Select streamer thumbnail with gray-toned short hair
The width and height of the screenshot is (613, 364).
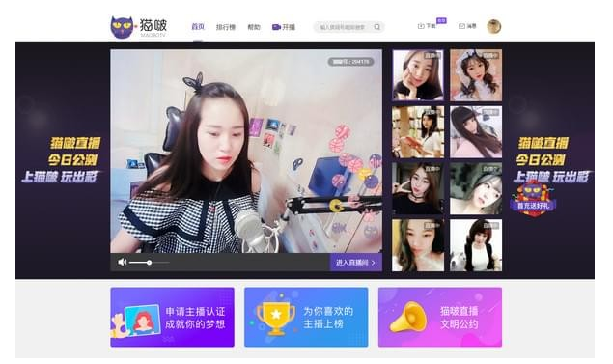pos(476,188)
